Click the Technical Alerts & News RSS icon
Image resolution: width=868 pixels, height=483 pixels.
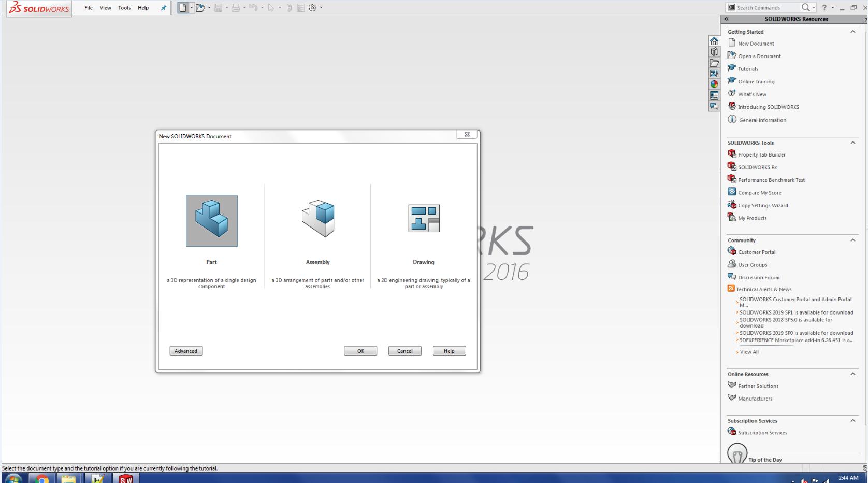pos(731,289)
